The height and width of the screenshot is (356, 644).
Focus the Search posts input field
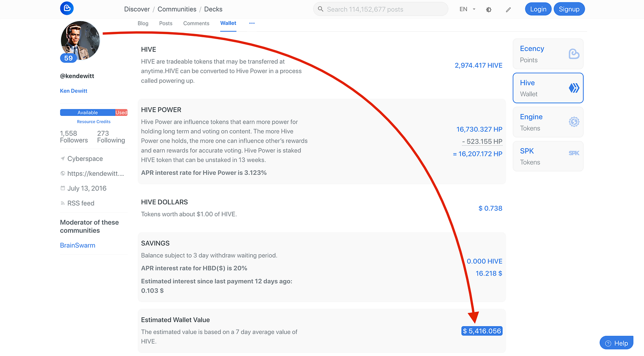tap(380, 9)
